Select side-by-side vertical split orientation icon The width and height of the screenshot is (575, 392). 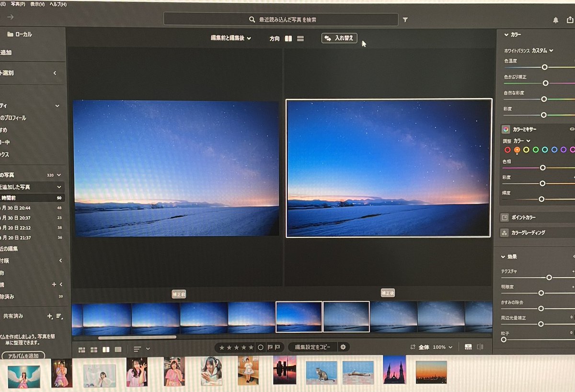[288, 39]
